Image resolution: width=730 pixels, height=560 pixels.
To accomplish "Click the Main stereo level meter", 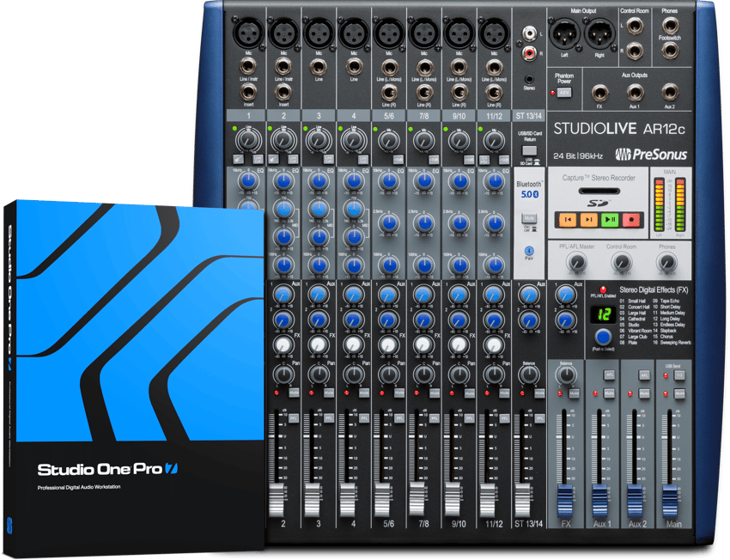I will 670,204.
